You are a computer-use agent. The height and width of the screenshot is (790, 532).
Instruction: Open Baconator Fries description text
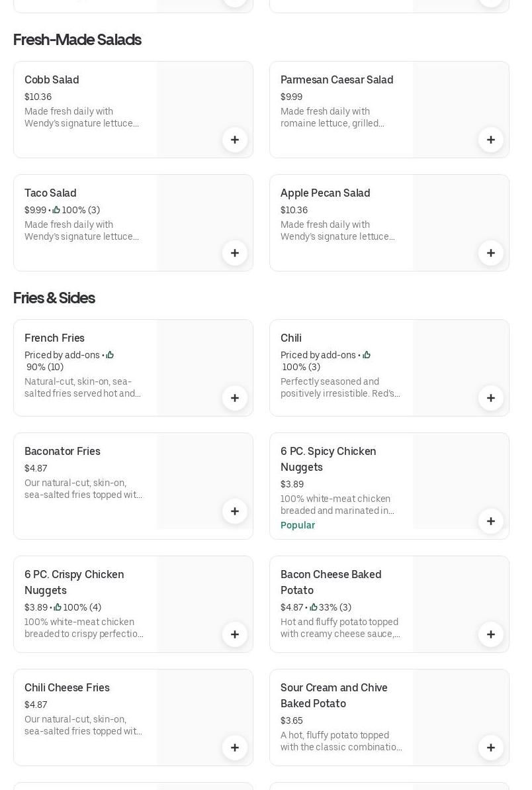click(x=83, y=489)
